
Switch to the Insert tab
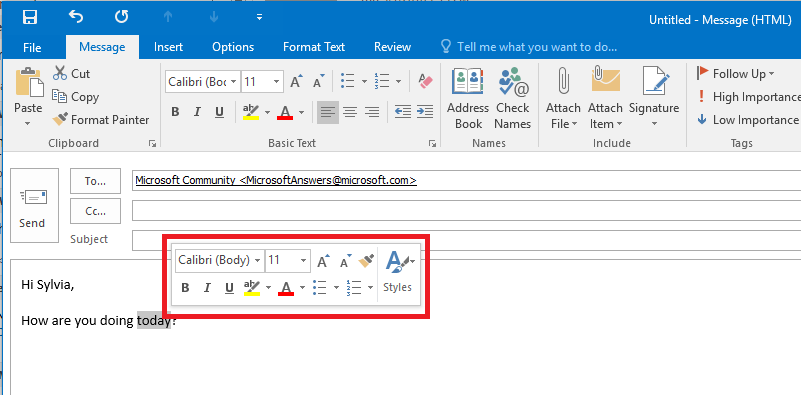tap(168, 47)
